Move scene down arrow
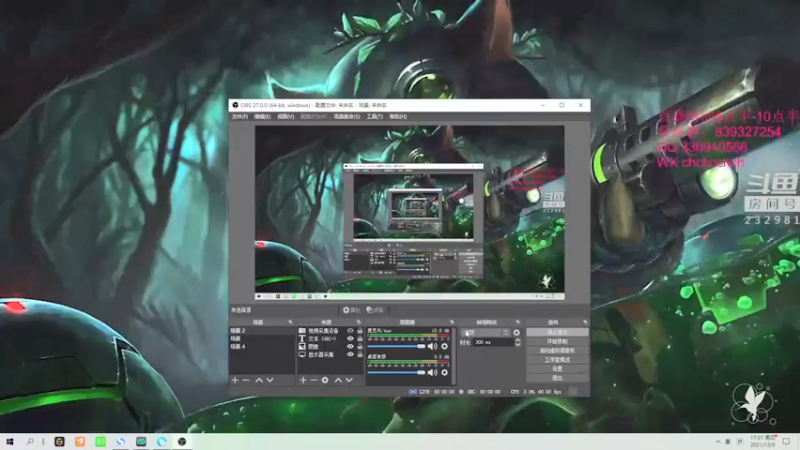The width and height of the screenshot is (800, 450). click(x=270, y=380)
